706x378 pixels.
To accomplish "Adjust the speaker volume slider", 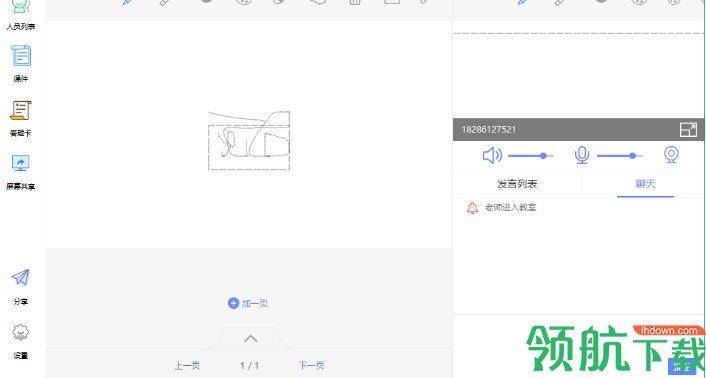I will click(x=530, y=156).
